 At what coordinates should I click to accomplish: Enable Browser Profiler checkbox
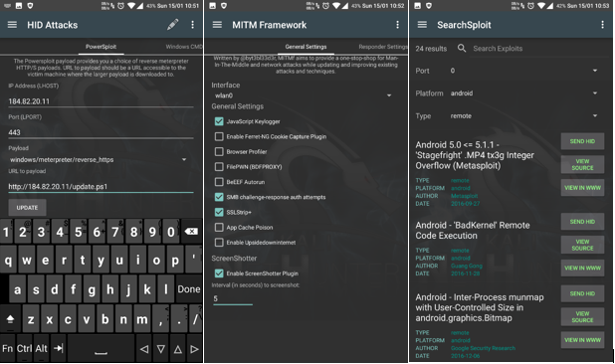219,151
